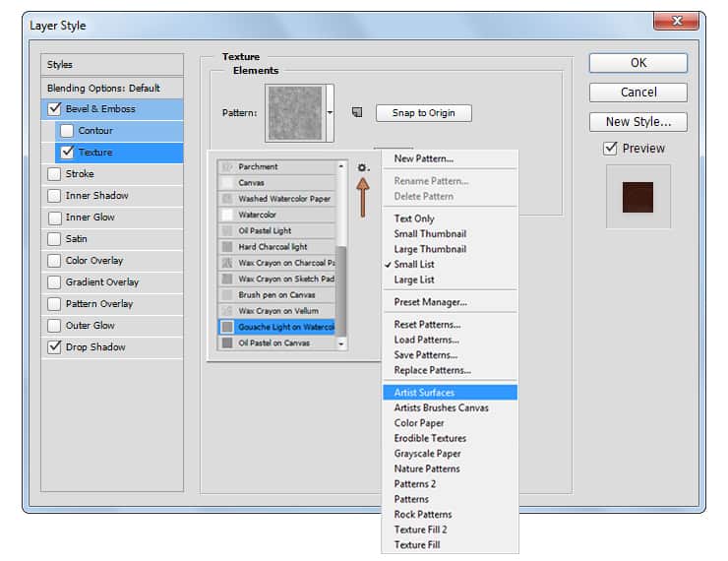This screenshot has height=561, width=728.
Task: Enable the Stroke effect checkbox
Action: 54,173
